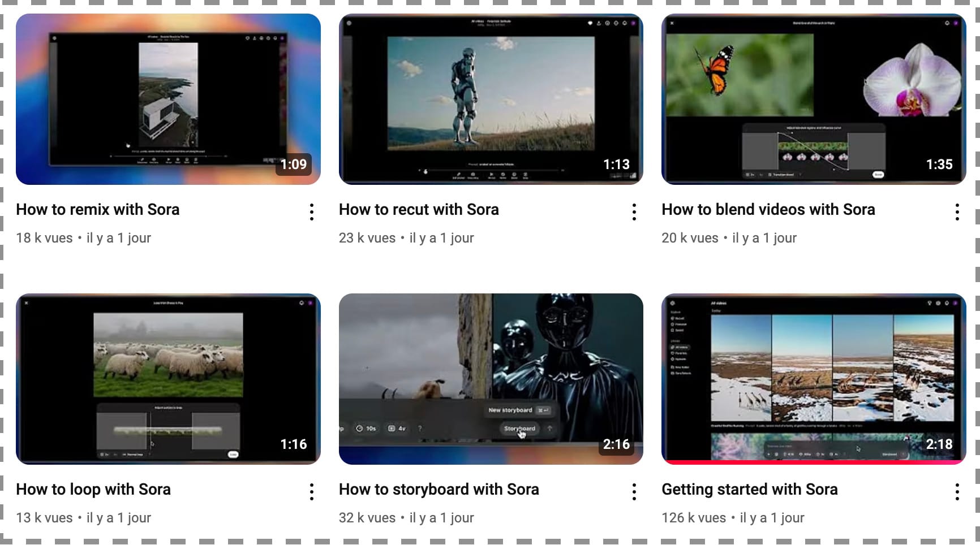
Task: Open the cliffside house remix video thumbnail
Action: point(168,99)
